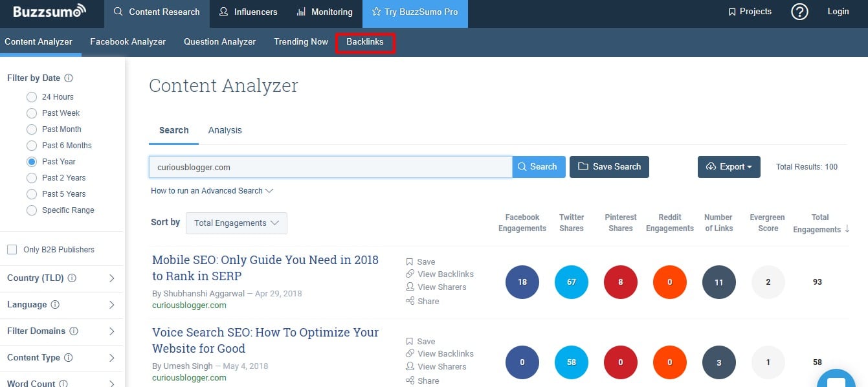This screenshot has height=387, width=868.
Task: Open the Influencers menu
Action: point(248,12)
